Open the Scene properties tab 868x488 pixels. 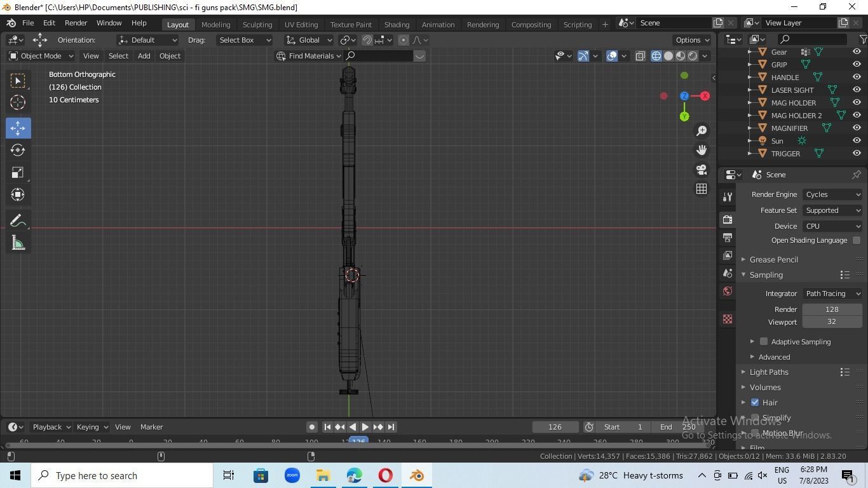728,273
